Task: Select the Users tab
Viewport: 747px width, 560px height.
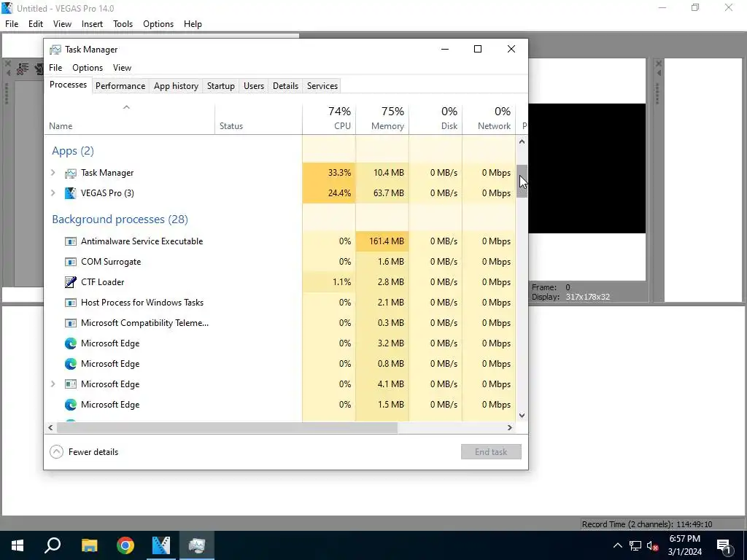Action: click(x=253, y=86)
